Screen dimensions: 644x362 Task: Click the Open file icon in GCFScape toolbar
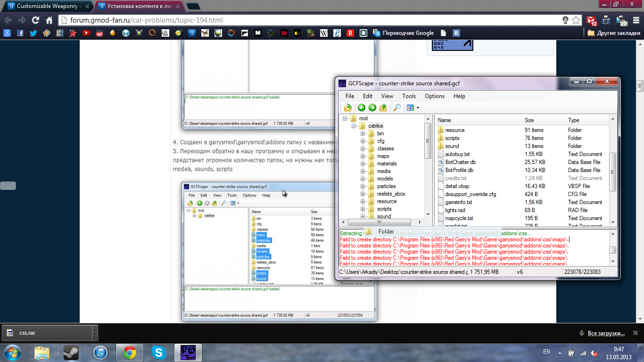(x=347, y=107)
